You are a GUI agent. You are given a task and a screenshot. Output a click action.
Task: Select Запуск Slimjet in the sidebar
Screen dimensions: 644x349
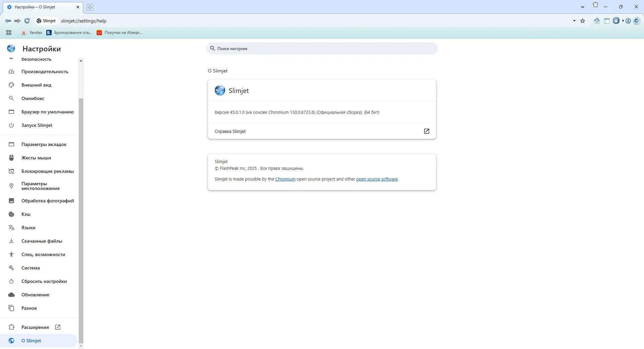click(39, 125)
